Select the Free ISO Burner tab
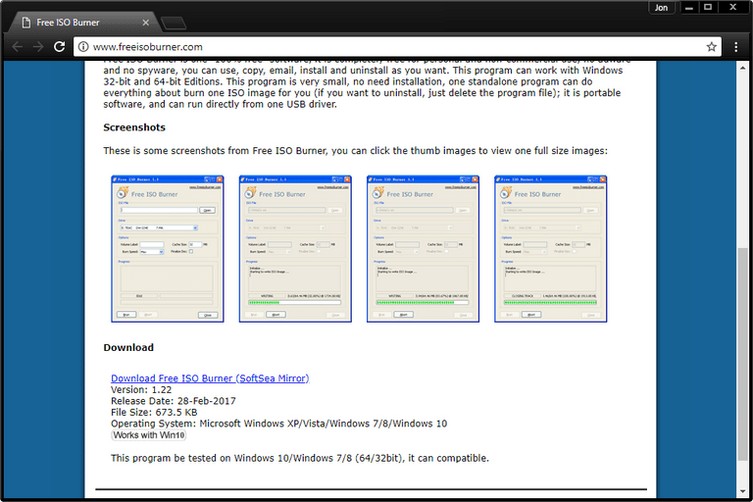This screenshot has width=753, height=502. click(x=85, y=23)
